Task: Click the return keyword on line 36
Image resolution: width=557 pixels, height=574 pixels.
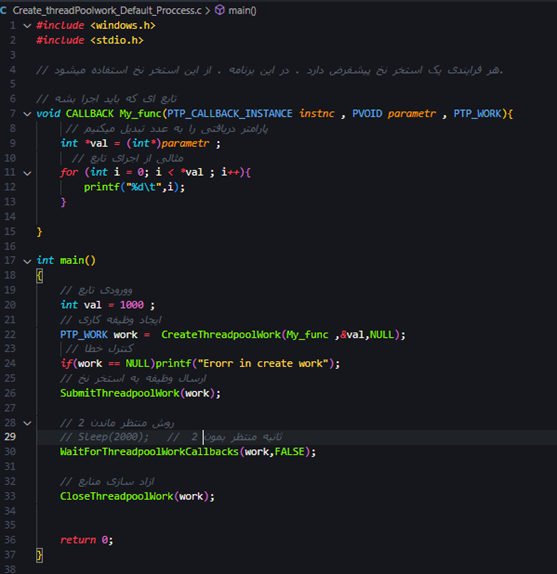Action: click(78, 540)
